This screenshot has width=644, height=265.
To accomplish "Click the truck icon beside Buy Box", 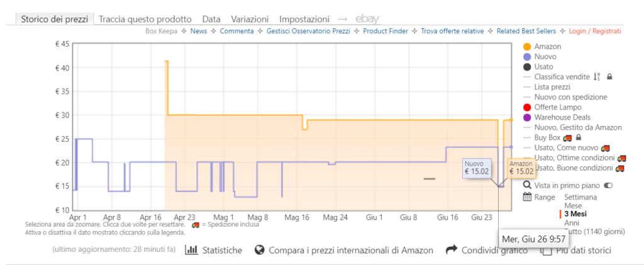I will pyautogui.click(x=567, y=137).
